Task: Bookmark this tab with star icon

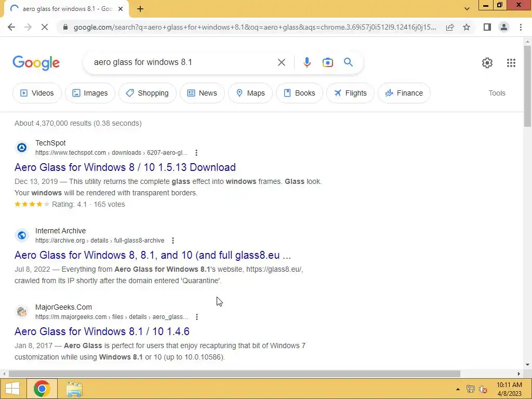Action: click(x=467, y=27)
